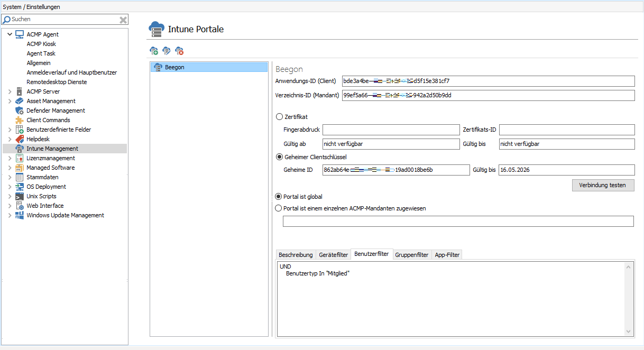Click the Anwendungs-ID (Client) field

(x=488, y=81)
